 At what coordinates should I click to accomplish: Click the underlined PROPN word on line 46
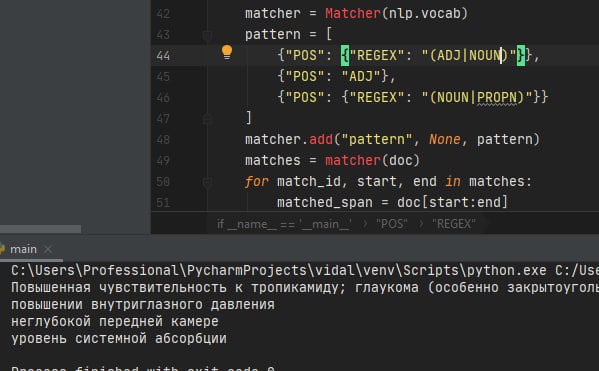(497, 97)
